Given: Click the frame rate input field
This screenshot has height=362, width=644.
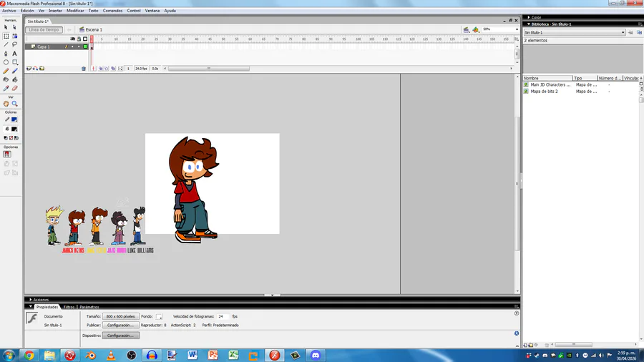Looking at the screenshot, I should [x=223, y=316].
